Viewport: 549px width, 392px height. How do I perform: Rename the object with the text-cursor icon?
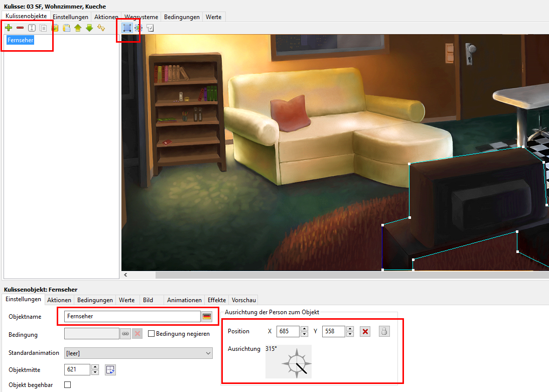click(32, 28)
